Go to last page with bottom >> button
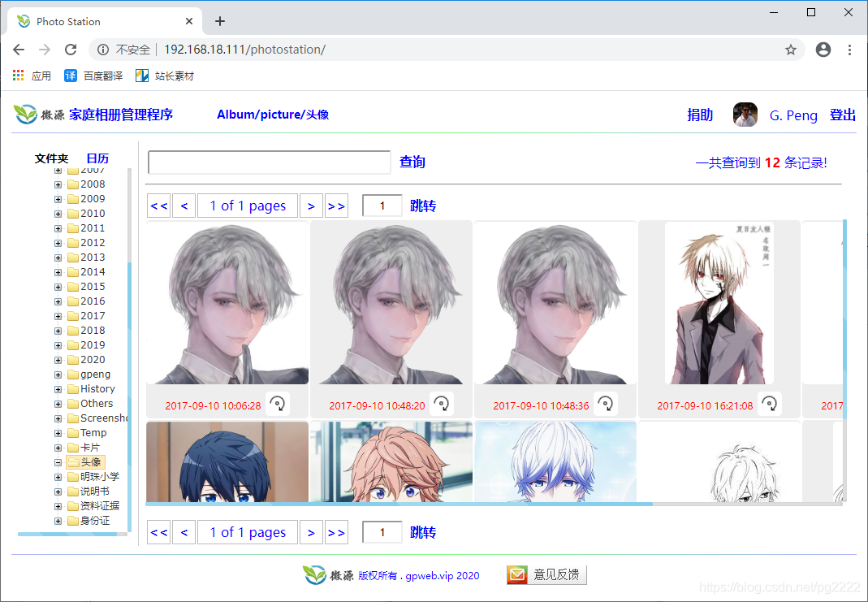Screen dimensions: 868x602 337,532
